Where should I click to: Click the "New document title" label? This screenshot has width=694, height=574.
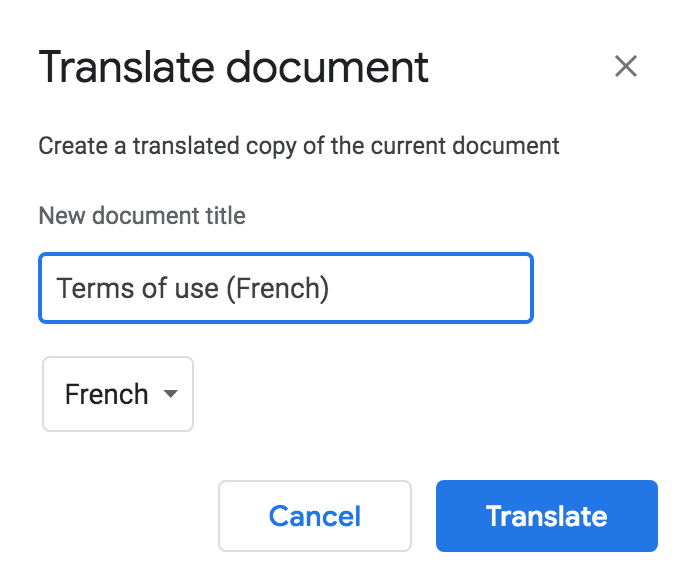[142, 215]
